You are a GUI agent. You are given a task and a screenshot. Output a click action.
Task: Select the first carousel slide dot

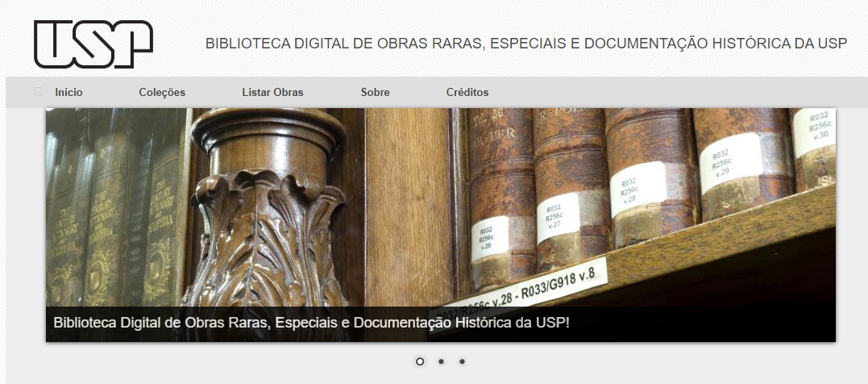point(420,361)
